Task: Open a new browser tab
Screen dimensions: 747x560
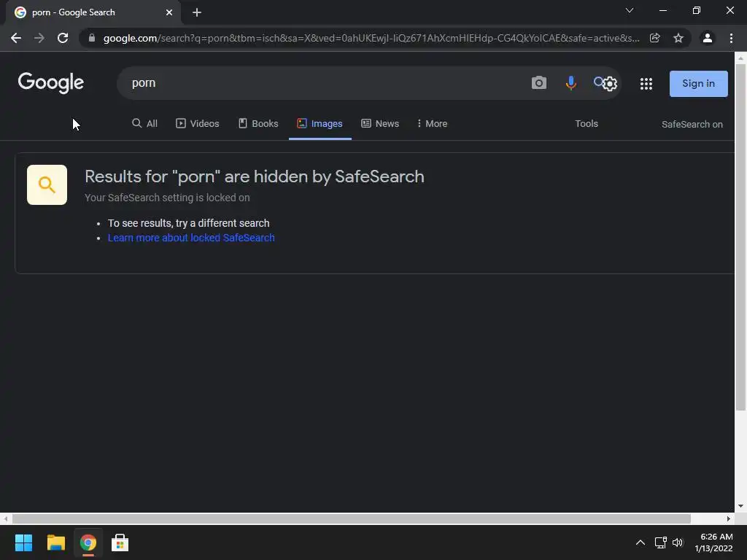Action: click(197, 13)
